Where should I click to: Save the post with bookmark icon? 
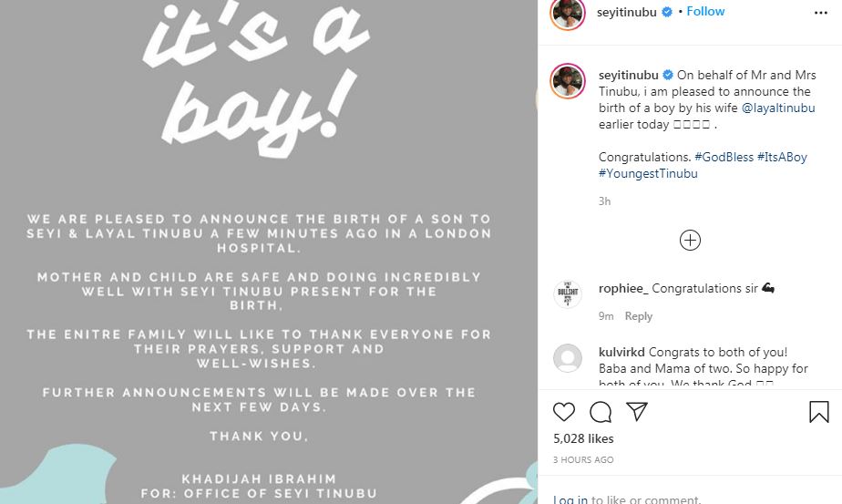[818, 412]
